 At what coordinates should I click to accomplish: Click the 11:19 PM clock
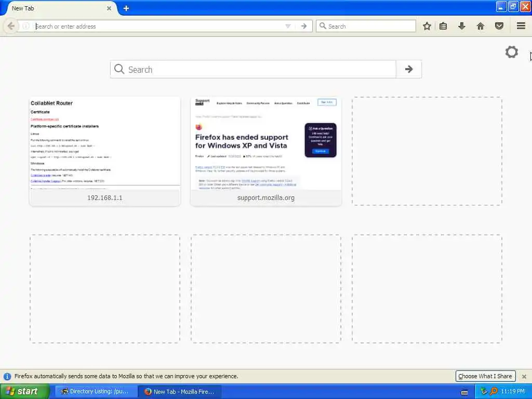pos(513,392)
